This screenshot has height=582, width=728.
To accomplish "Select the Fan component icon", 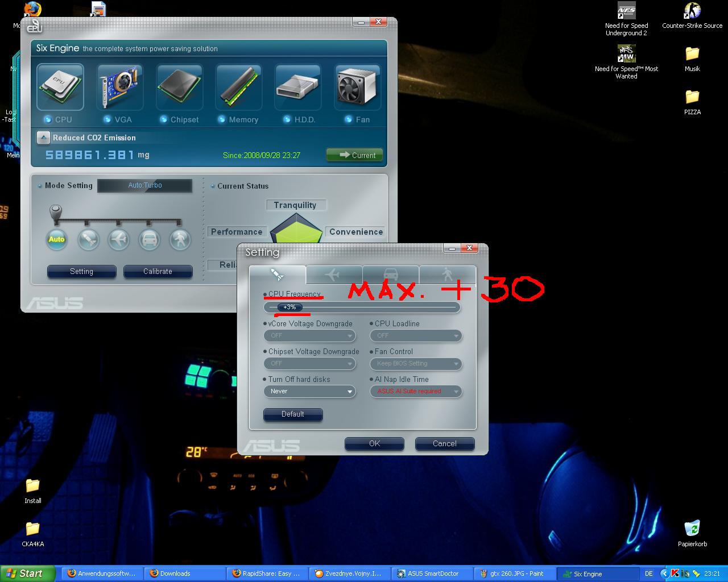I will tap(357, 86).
